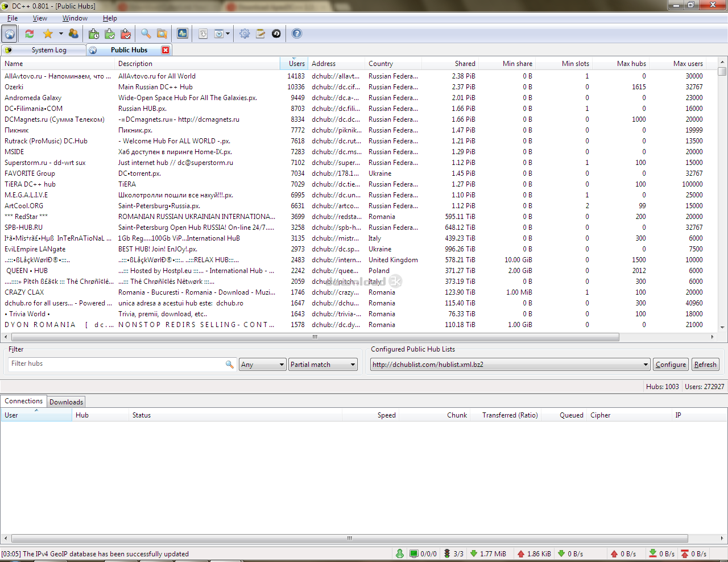Viewport: 728px width, 562px height.
Task: Open the 'Any' filter column dropdown
Action: tap(262, 365)
